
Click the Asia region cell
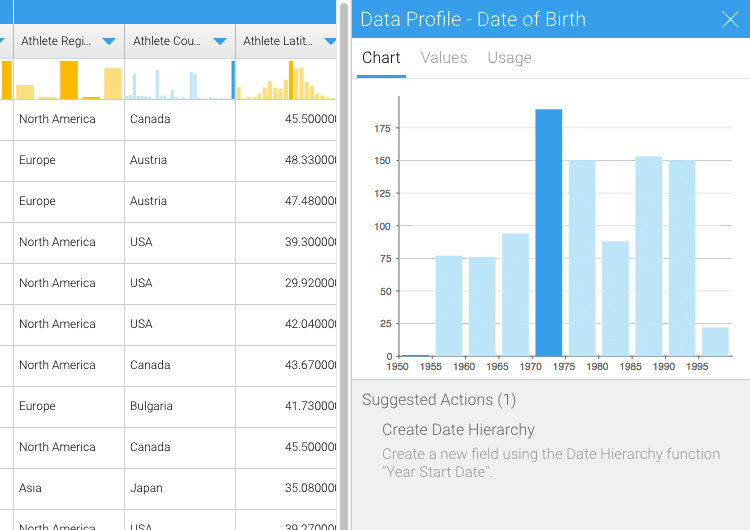(30, 488)
